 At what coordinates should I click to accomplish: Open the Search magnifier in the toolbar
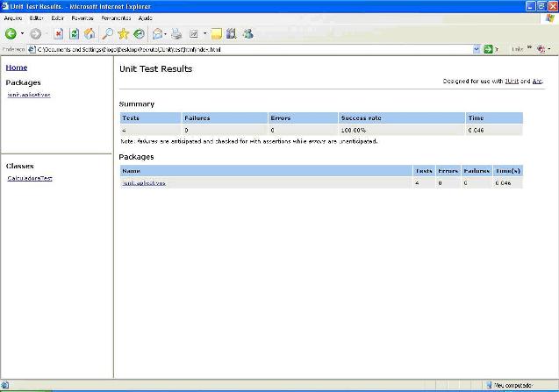(x=106, y=34)
